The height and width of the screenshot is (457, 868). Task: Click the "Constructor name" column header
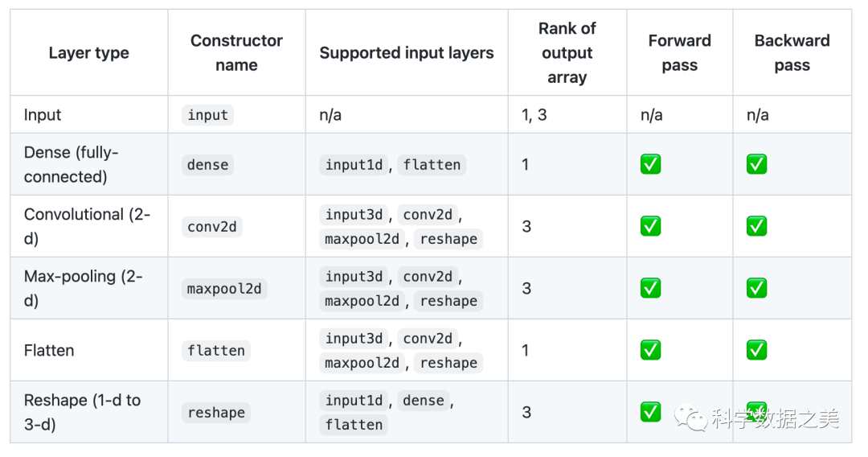pyautogui.click(x=236, y=53)
